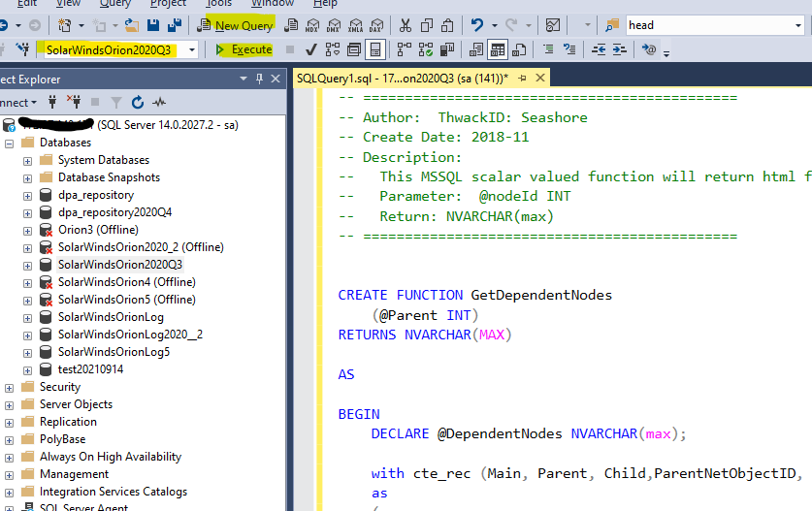The height and width of the screenshot is (511, 812).
Task: Open SQL editor toolbar overflow options
Action: (x=666, y=52)
